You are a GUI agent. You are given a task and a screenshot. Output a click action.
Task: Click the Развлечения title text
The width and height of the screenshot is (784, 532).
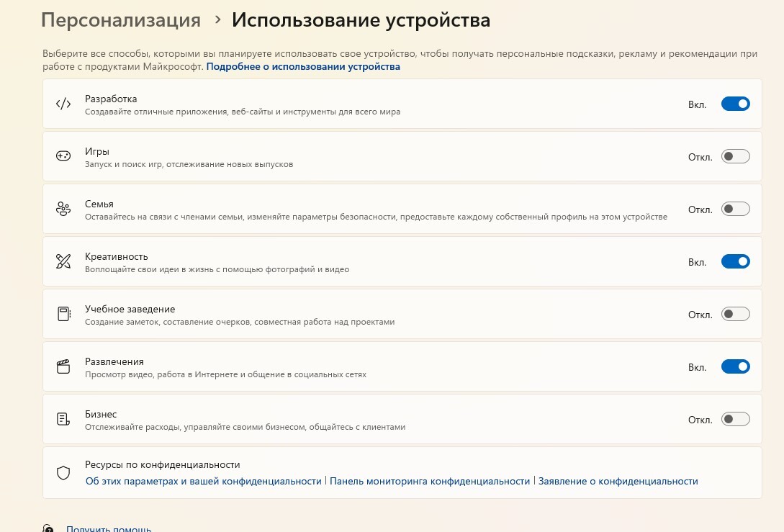(114, 361)
